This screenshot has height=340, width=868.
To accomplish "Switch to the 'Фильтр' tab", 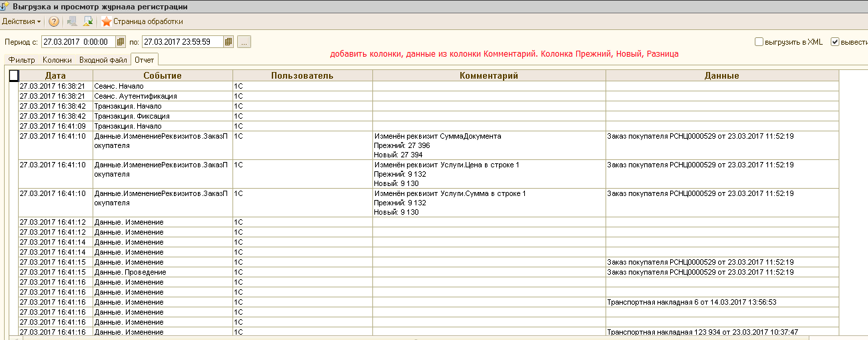I will (22, 60).
